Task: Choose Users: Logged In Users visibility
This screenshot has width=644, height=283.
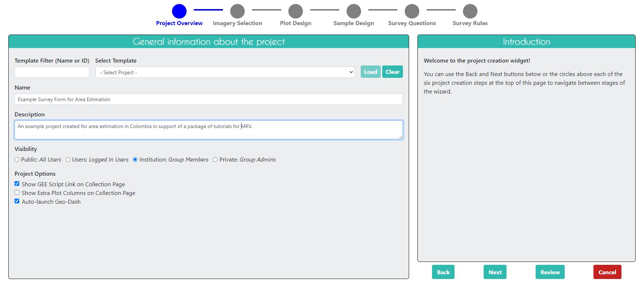Action: click(68, 160)
